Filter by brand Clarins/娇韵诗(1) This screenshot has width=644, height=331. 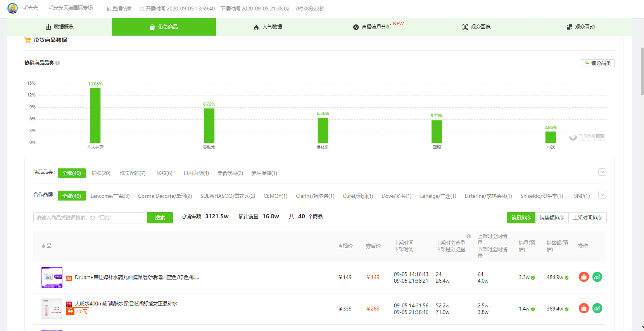tap(315, 196)
